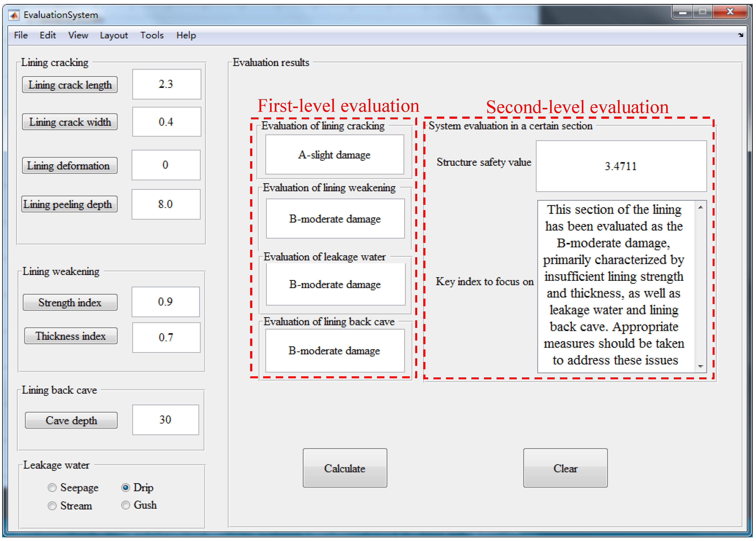
Task: Click the lining back cave result box
Action: point(335,350)
